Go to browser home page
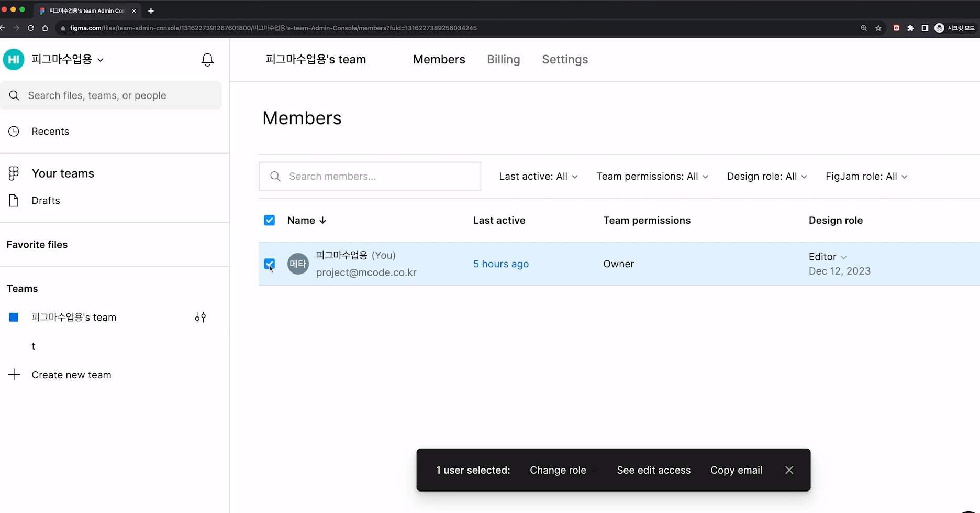Viewport: 980px width, 513px height. point(45,28)
